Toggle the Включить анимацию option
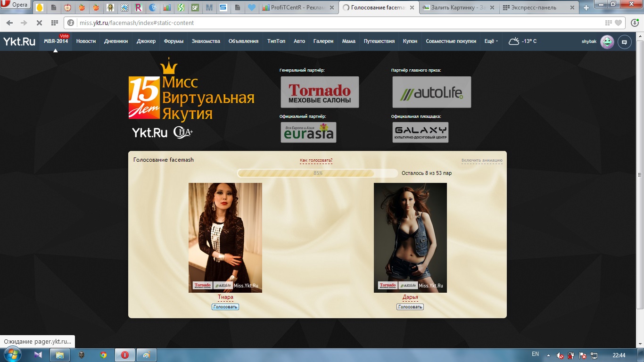The image size is (644, 362). pyautogui.click(x=482, y=160)
